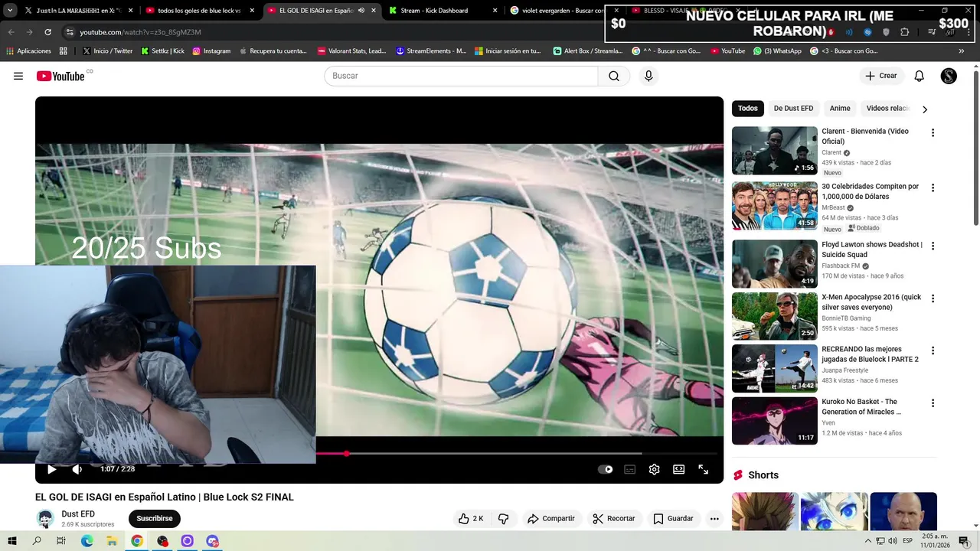Like the video with 2 K likes
980x551 pixels.
471,518
